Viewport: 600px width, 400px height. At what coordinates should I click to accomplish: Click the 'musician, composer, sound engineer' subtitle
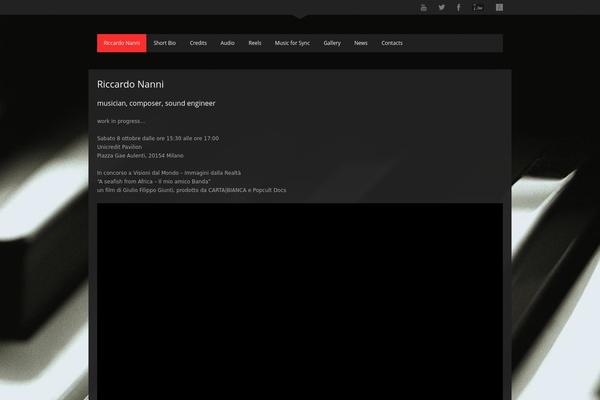coord(156,103)
